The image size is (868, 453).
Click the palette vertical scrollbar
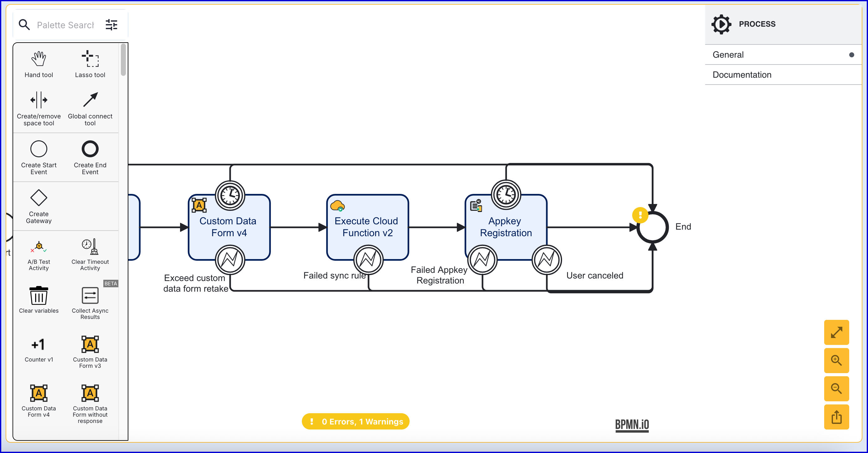point(123,60)
